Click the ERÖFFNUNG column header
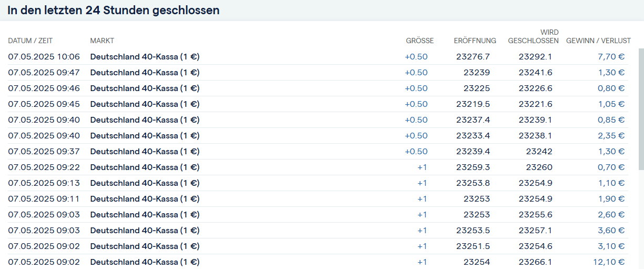644x269 pixels. tap(475, 41)
